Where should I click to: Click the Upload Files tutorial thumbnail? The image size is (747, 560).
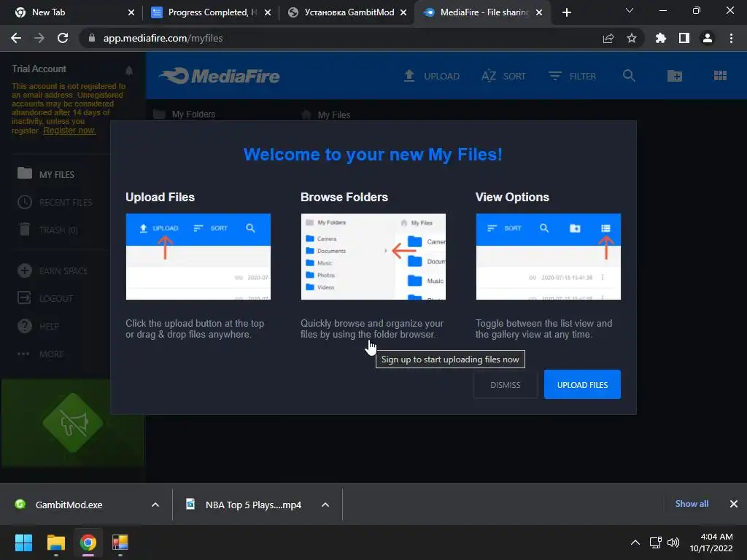[x=198, y=257]
